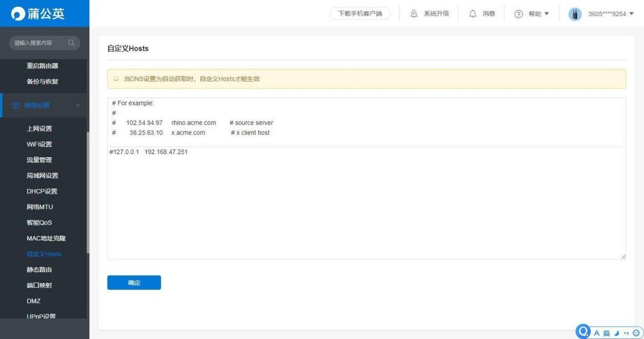
Task: Click the 网络设置 section icon in sidebar
Action: [x=16, y=105]
